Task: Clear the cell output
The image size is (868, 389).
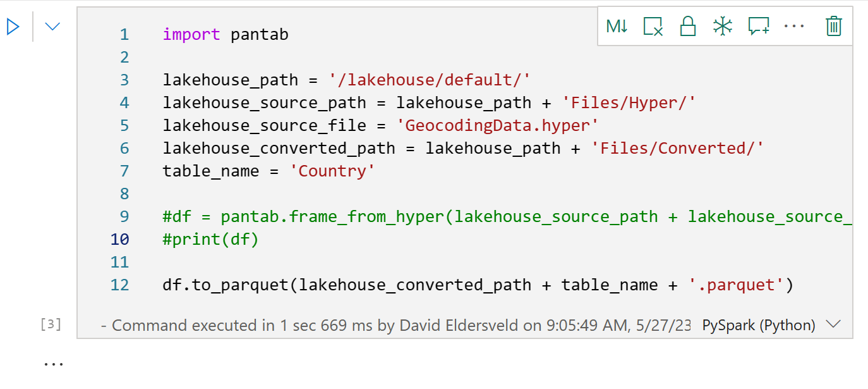Action: coord(652,26)
